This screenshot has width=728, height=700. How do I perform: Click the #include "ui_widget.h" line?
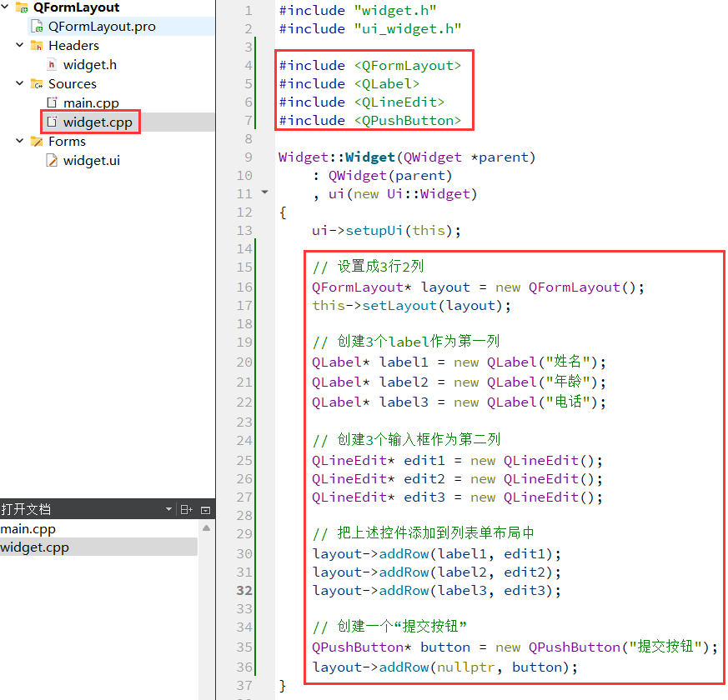click(x=370, y=29)
